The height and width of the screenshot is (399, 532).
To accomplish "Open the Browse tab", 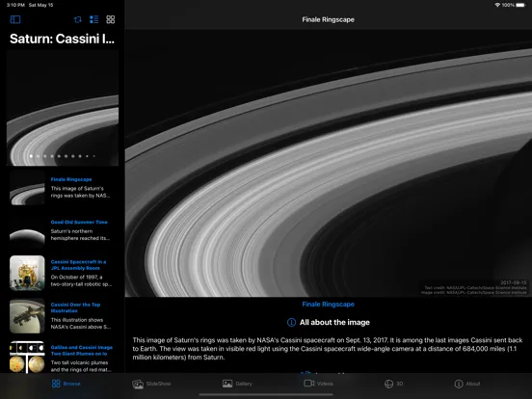I will pyautogui.click(x=66, y=384).
